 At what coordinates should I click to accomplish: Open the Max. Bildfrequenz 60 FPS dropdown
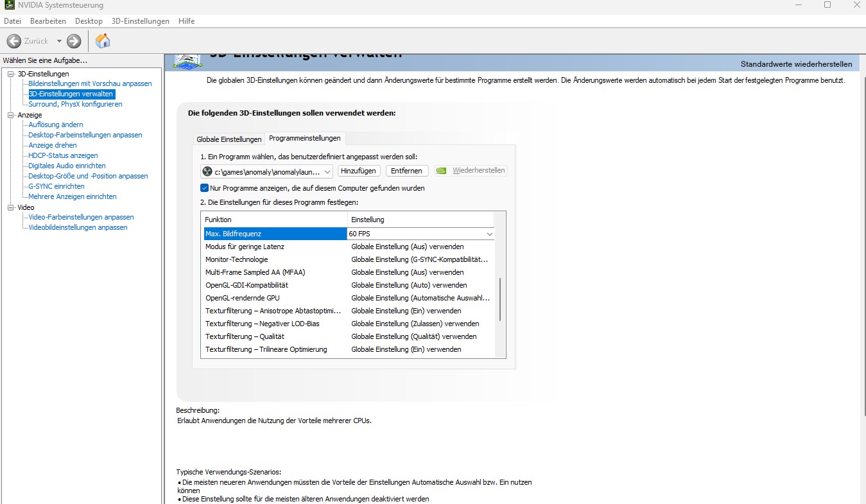pyautogui.click(x=421, y=234)
